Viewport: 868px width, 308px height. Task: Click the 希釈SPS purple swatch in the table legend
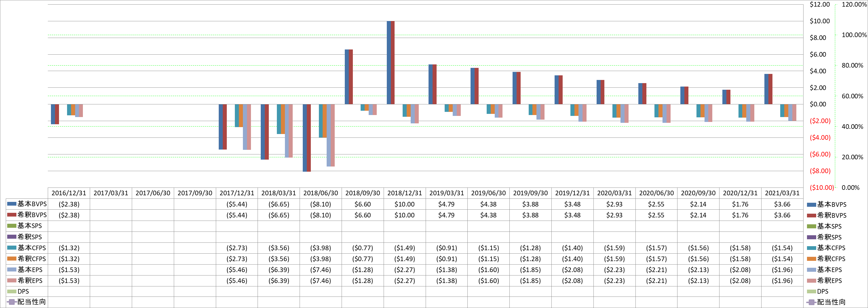[x=12, y=237]
